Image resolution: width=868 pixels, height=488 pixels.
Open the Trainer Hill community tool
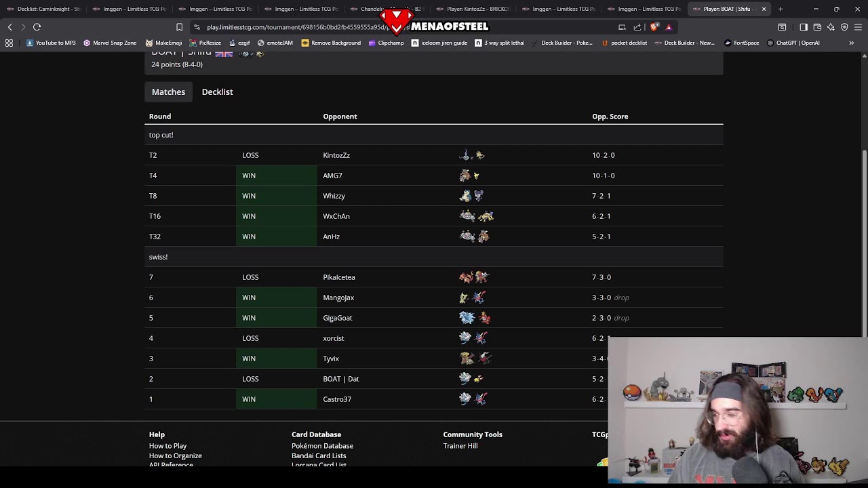460,446
